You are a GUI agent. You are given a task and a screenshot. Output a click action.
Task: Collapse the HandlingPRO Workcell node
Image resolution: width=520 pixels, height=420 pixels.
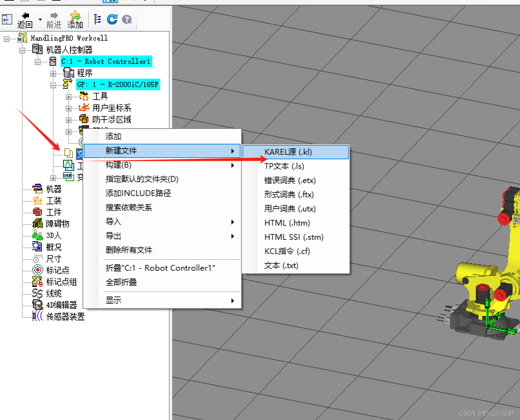point(6,39)
